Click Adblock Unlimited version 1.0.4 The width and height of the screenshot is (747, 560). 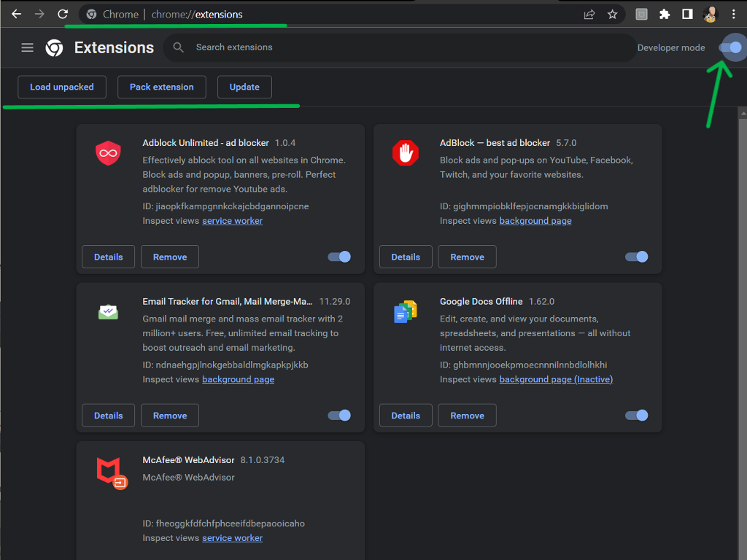(285, 143)
